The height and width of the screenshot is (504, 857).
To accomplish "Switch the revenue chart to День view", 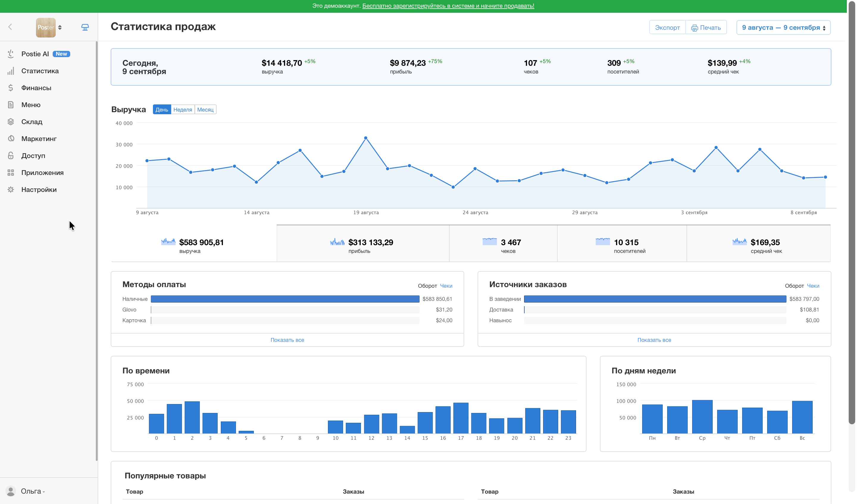I will (162, 109).
